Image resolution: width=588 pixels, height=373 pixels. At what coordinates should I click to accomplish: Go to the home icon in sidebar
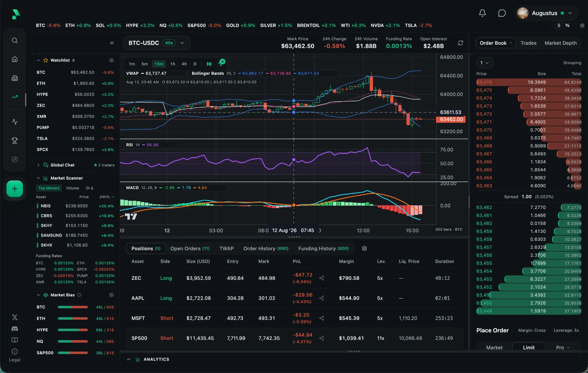(x=15, y=59)
